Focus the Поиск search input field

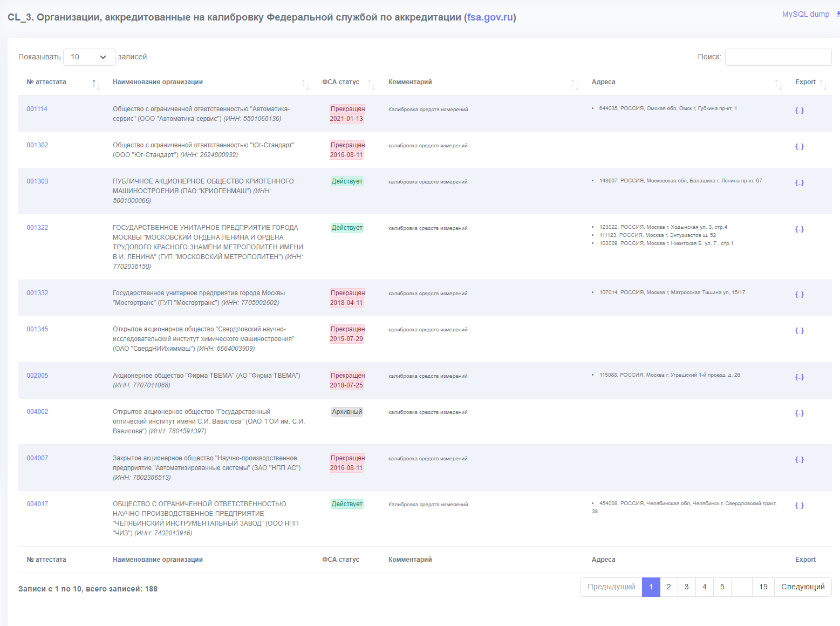[778, 57]
